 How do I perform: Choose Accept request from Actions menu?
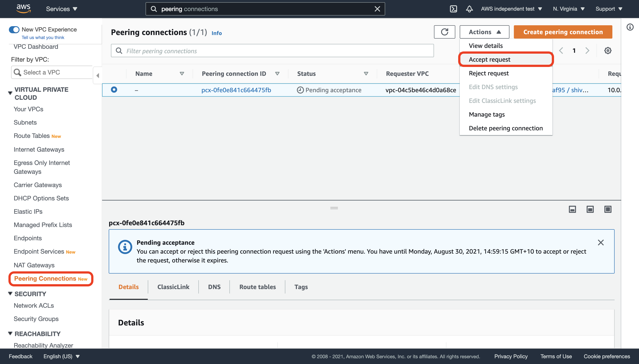(x=489, y=59)
